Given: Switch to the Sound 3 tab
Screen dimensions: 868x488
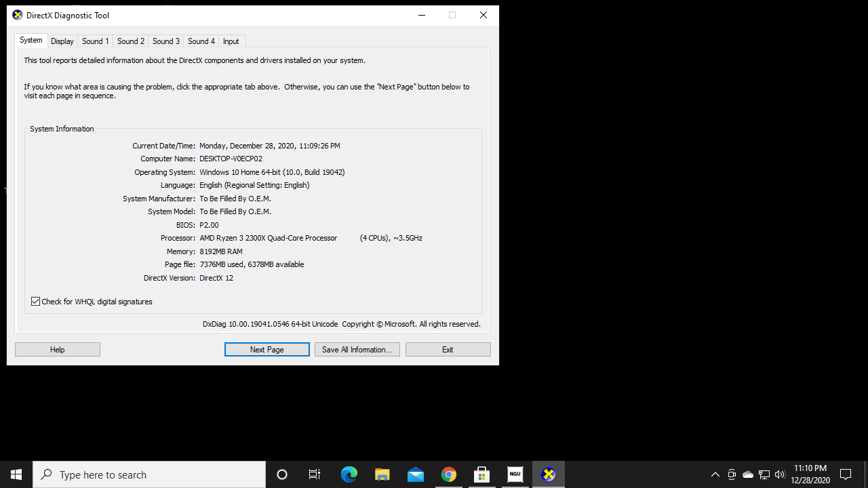Looking at the screenshot, I should (166, 41).
